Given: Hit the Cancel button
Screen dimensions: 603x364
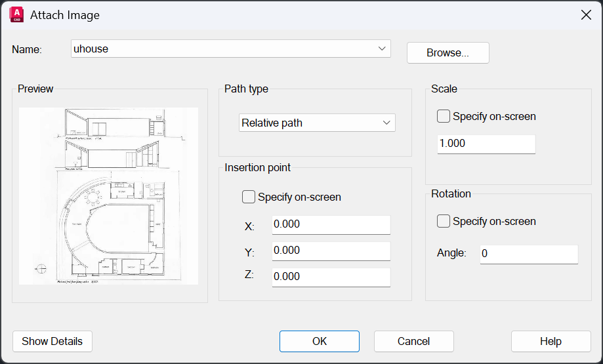Looking at the screenshot, I should 414,341.
